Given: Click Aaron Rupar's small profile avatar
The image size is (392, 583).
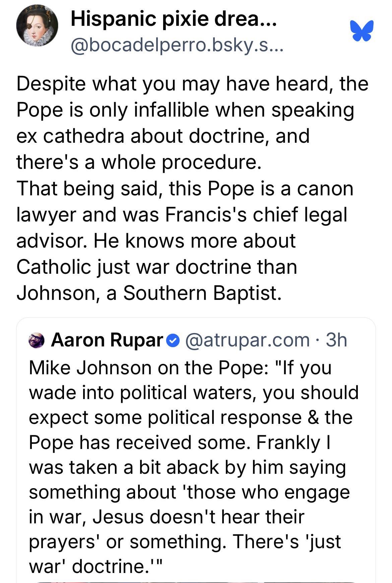Looking at the screenshot, I should click(37, 340).
